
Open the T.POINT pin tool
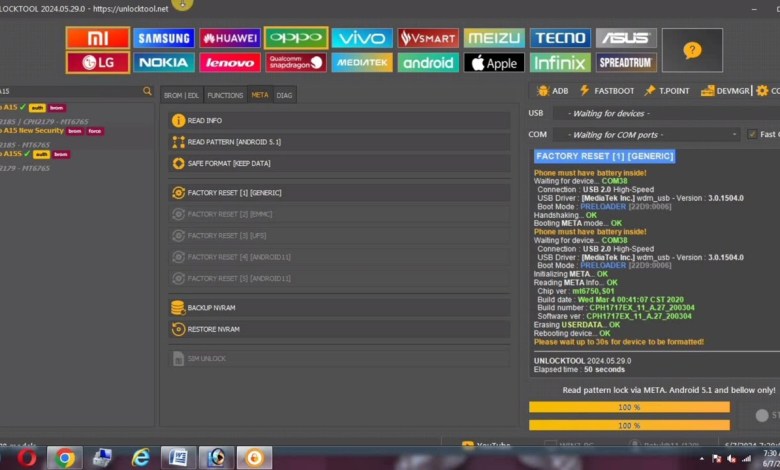coord(667,91)
